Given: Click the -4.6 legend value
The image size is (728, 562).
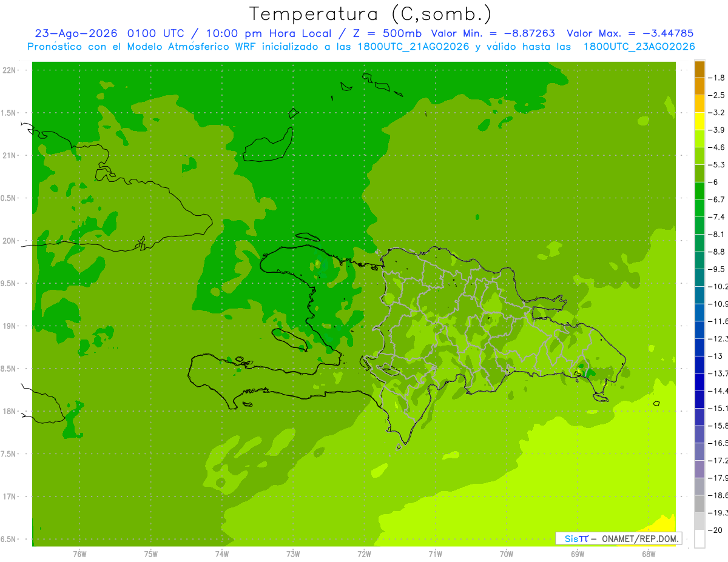Looking at the screenshot, I should (716, 147).
